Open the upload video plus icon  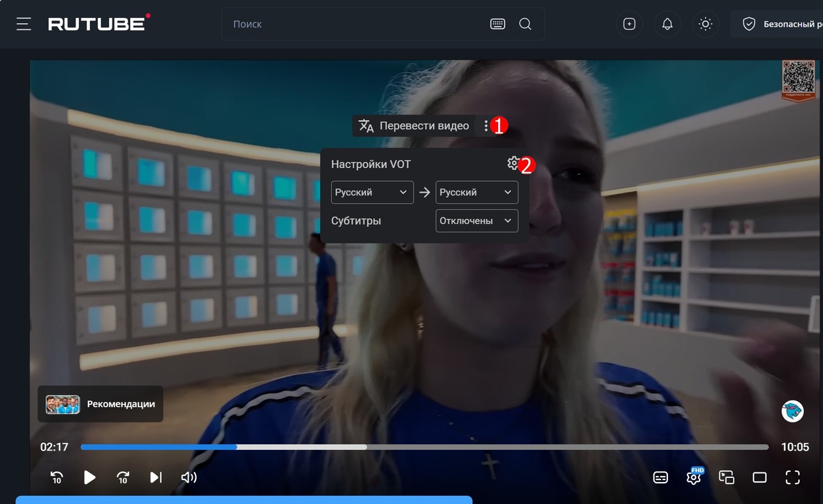tap(629, 24)
